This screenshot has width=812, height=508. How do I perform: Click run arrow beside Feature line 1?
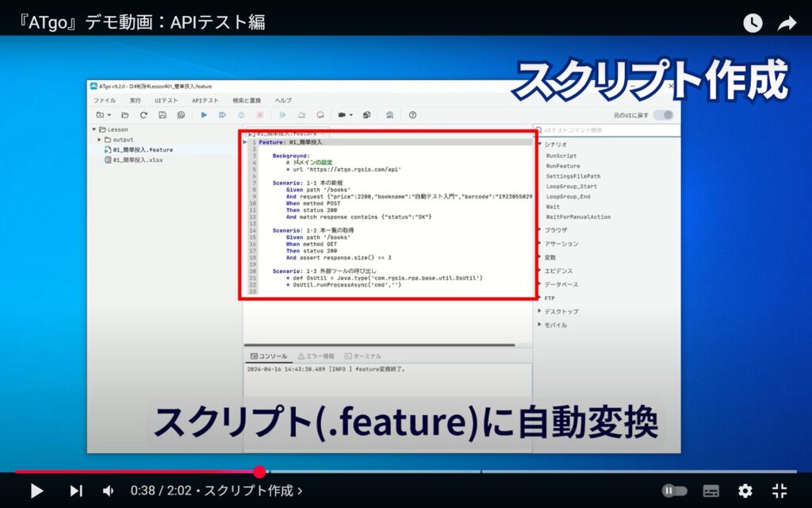(x=245, y=142)
